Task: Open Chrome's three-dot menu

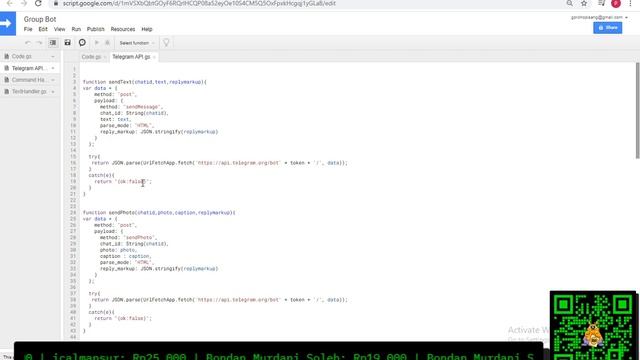Action: pyautogui.click(x=630, y=3)
